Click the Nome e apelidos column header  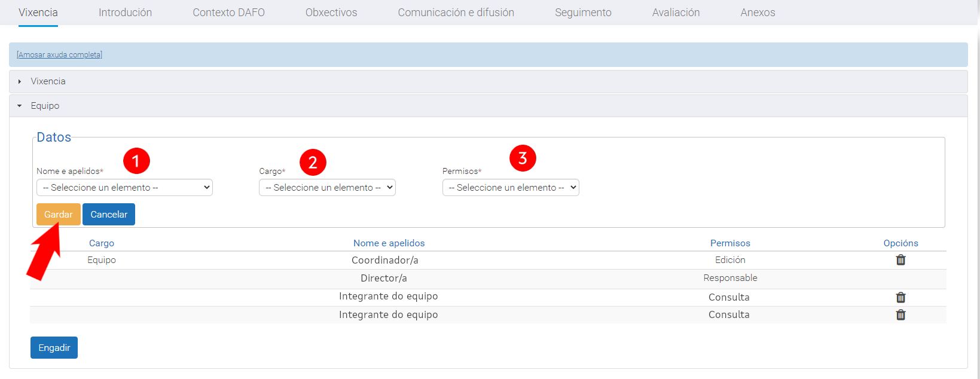click(x=389, y=243)
